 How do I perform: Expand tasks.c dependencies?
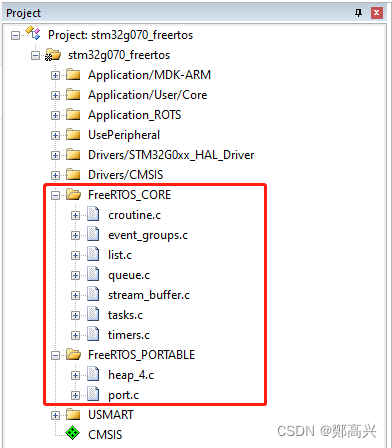click(x=75, y=315)
